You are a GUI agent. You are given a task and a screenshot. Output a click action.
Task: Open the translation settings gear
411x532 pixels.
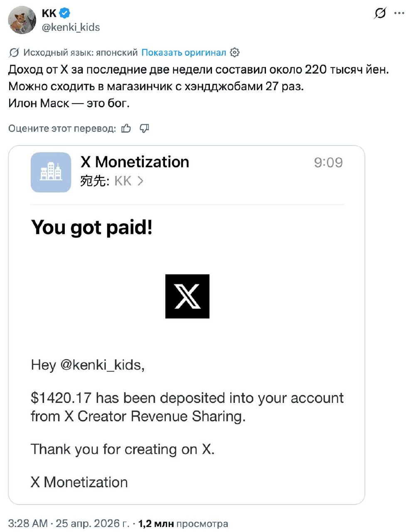click(x=235, y=52)
